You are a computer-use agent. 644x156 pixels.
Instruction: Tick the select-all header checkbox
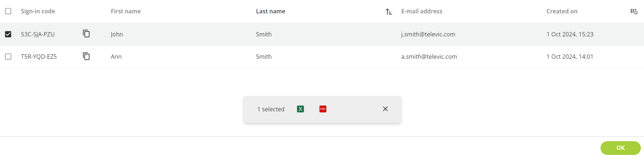[8, 11]
